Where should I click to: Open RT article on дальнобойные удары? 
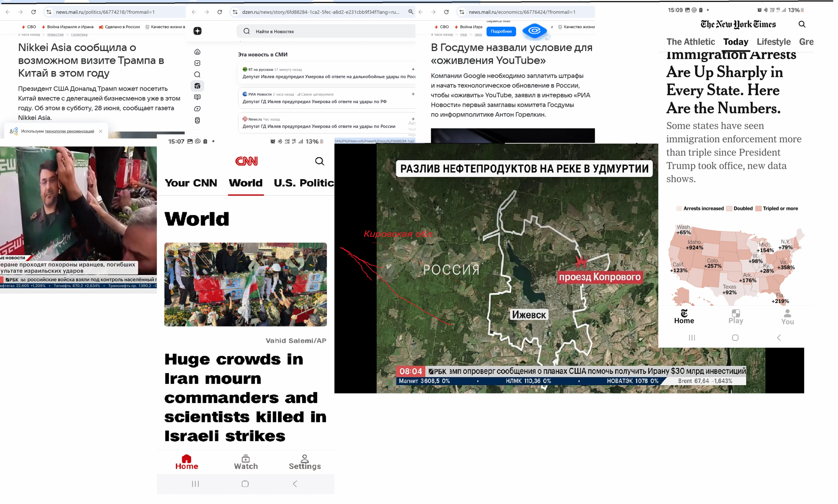[x=329, y=77]
